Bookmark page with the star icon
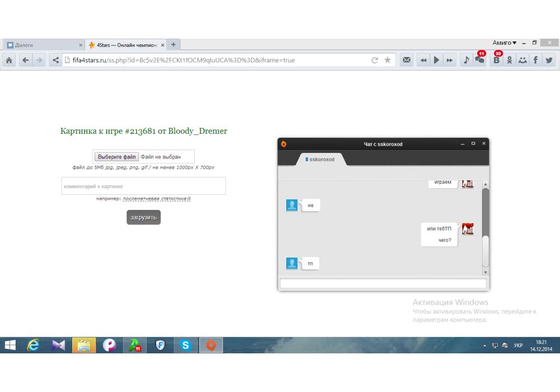This screenshot has width=560, height=392. [388, 60]
